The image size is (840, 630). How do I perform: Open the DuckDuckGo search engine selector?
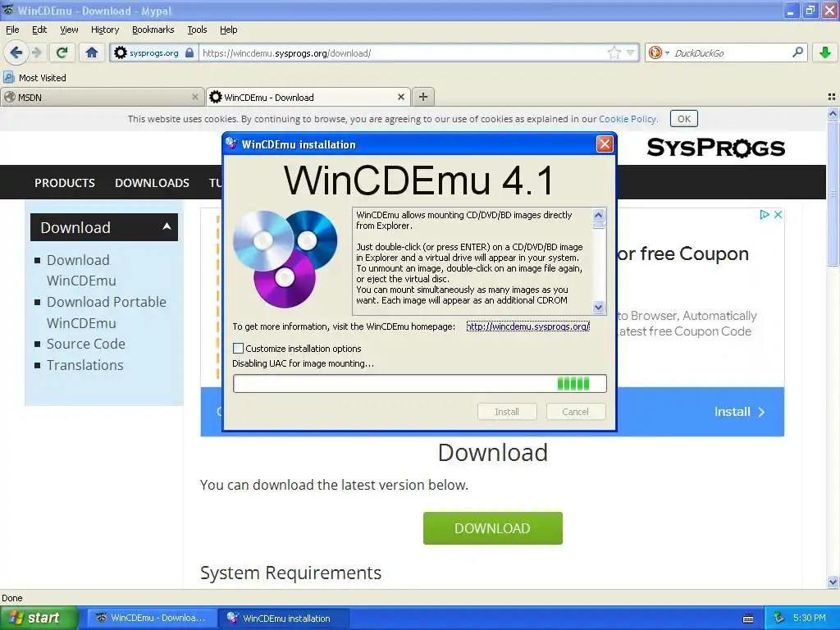659,53
